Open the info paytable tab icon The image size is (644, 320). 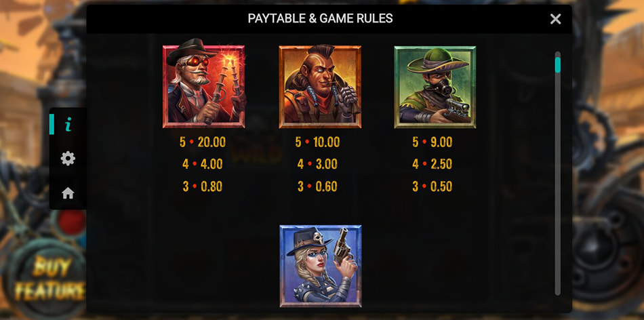(68, 124)
